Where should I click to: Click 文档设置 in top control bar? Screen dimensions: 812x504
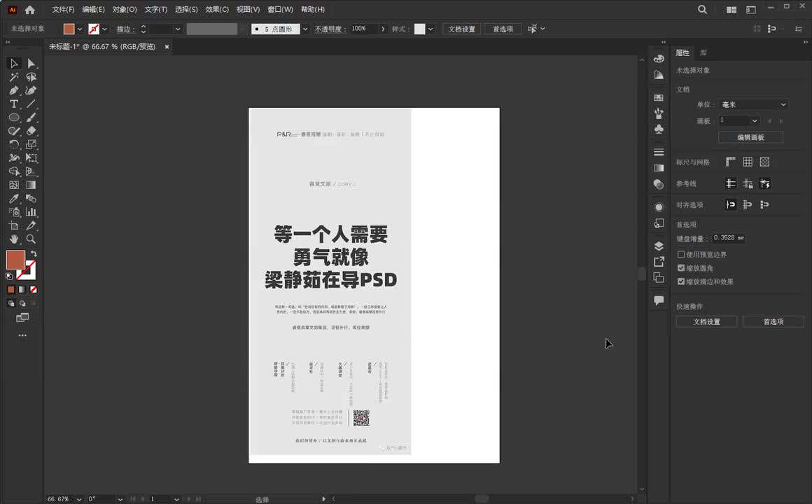[461, 29]
